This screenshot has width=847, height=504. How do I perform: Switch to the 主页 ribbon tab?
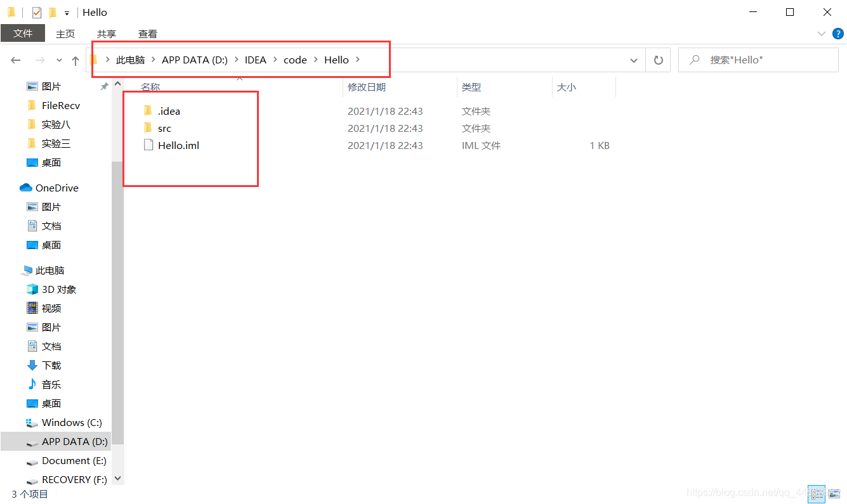pos(65,34)
